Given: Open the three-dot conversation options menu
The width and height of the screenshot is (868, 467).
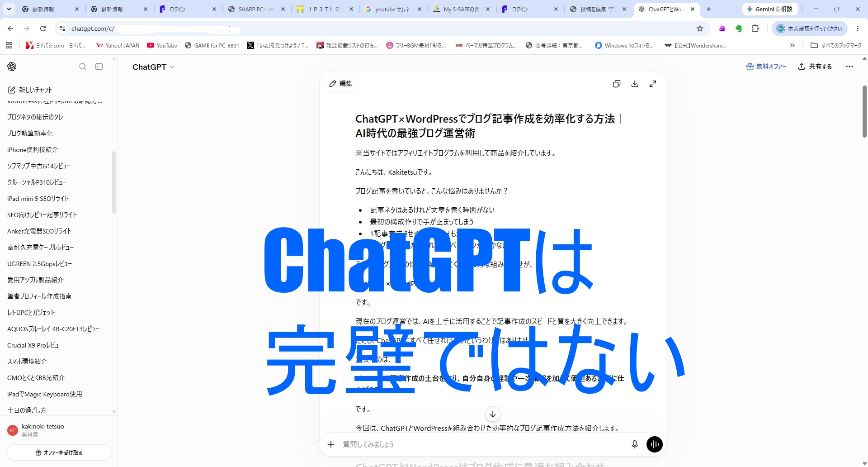Looking at the screenshot, I should tap(849, 67).
